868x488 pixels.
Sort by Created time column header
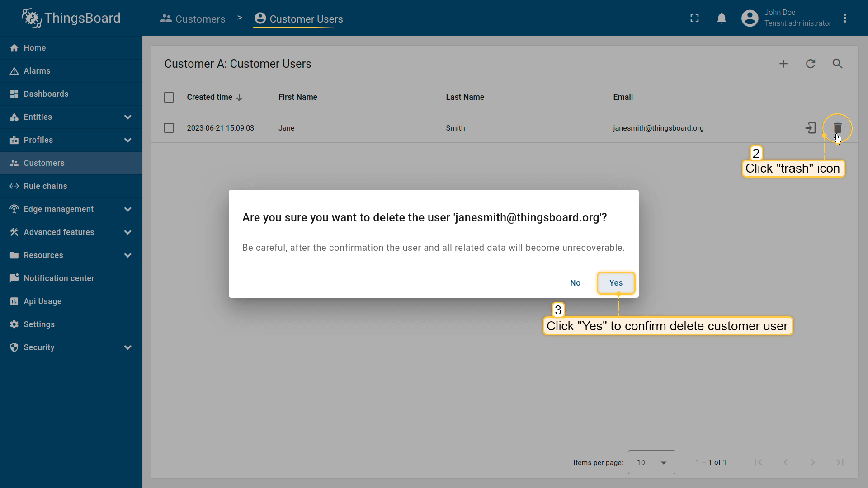pyautogui.click(x=210, y=97)
